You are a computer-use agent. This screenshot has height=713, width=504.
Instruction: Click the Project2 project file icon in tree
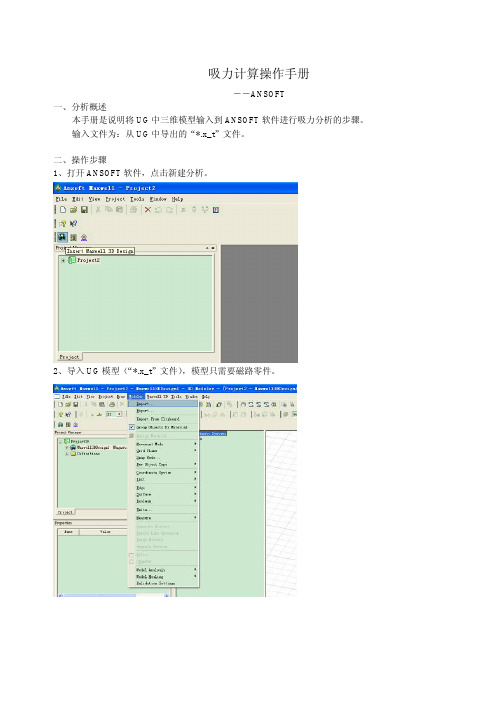[x=71, y=260]
